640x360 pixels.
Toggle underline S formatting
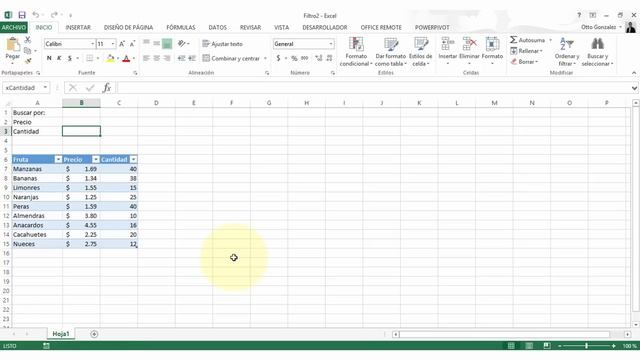click(69, 58)
